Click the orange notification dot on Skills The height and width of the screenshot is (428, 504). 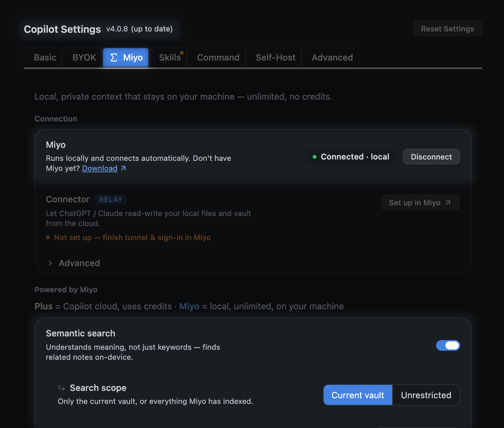[x=182, y=53]
